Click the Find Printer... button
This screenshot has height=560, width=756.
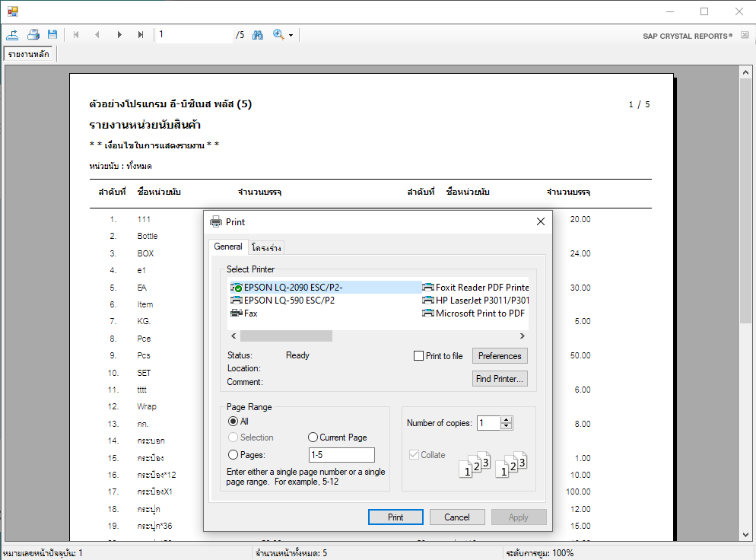499,379
